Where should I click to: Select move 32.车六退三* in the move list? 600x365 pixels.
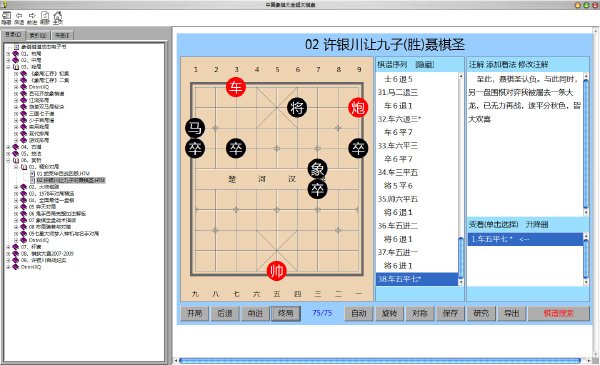pos(399,119)
